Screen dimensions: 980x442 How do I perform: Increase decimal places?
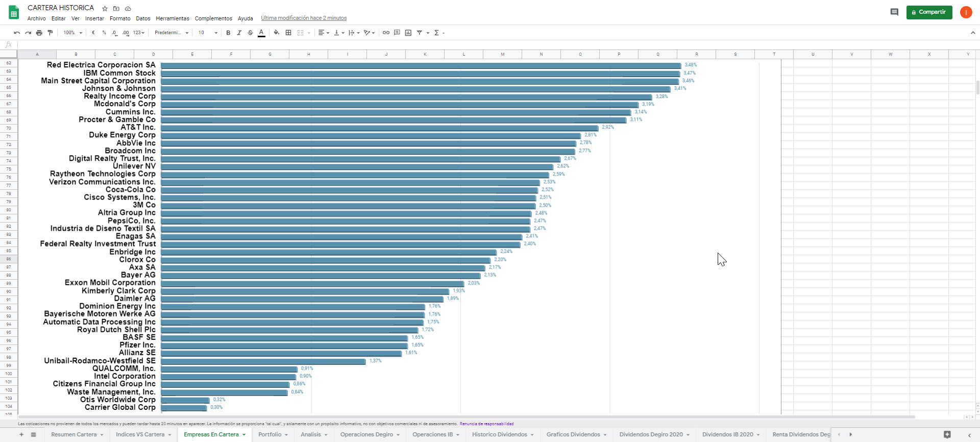click(126, 33)
